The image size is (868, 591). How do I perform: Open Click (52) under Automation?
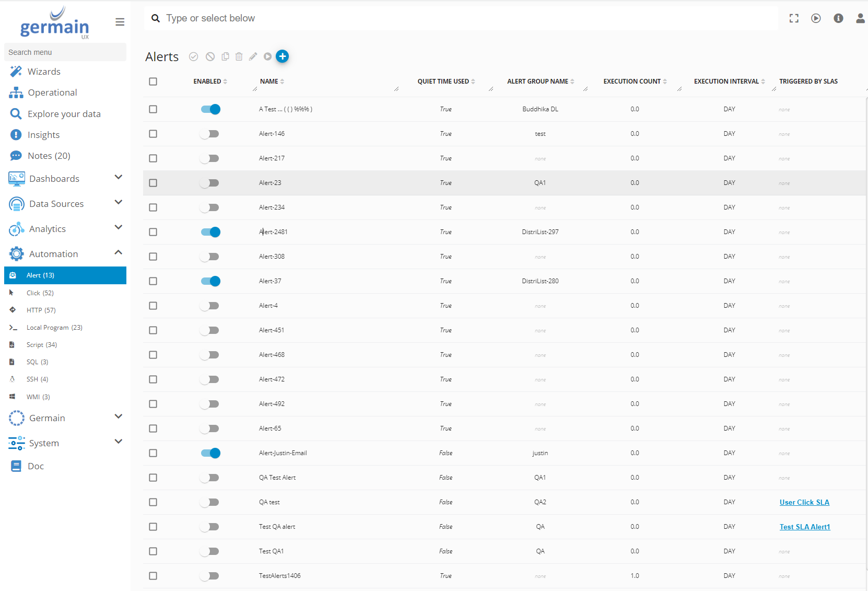pyautogui.click(x=40, y=293)
